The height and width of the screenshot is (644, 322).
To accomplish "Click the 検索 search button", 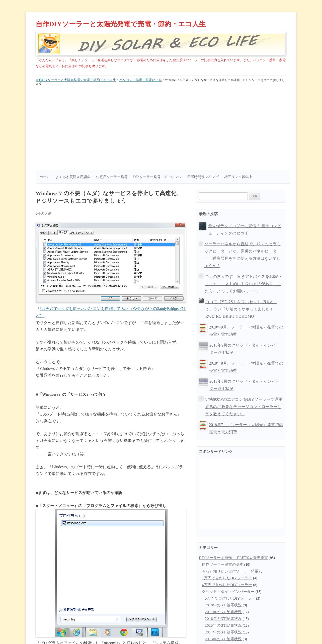I will 254,196.
